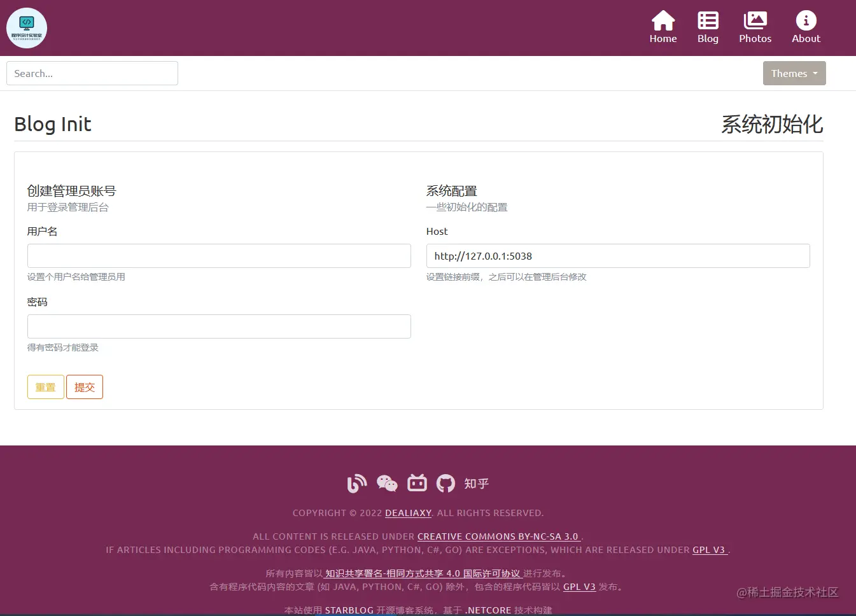
Task: Edit the Host URL field
Action: (618, 256)
